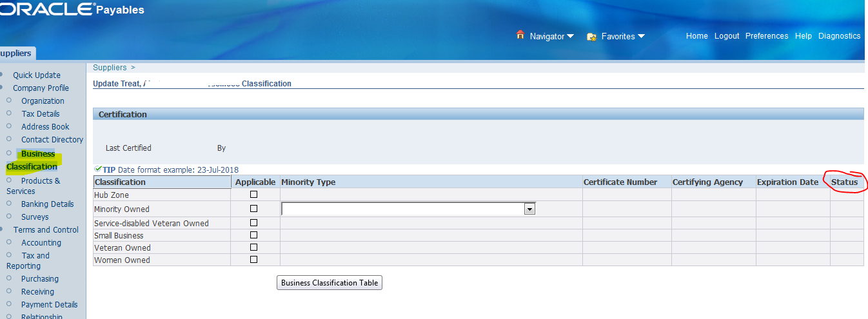The width and height of the screenshot is (868, 319).
Task: Click the Women Owned row label
Action: tap(122, 260)
